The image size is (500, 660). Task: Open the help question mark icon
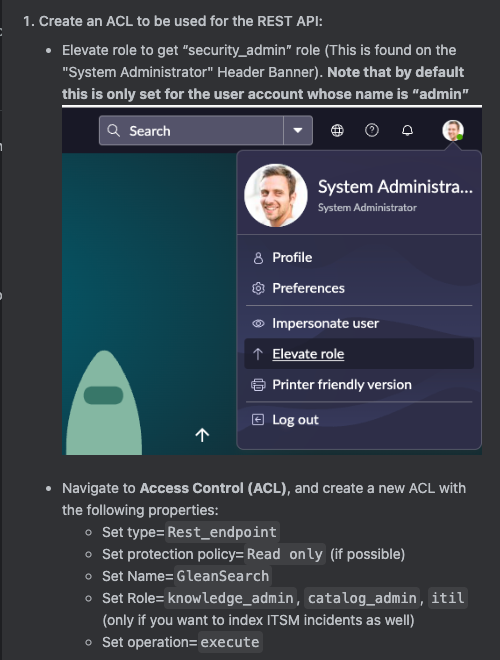pyautogui.click(x=372, y=130)
